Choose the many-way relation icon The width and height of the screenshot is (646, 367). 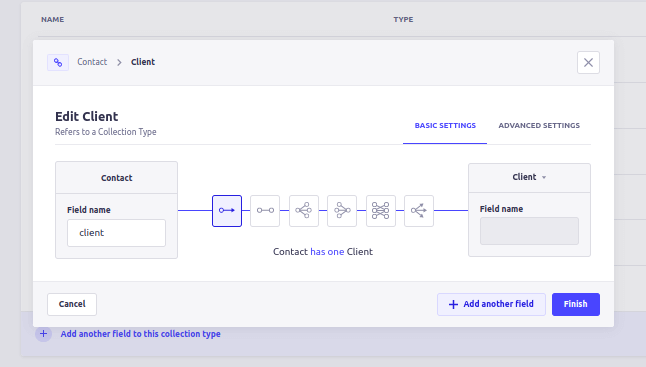coord(419,211)
